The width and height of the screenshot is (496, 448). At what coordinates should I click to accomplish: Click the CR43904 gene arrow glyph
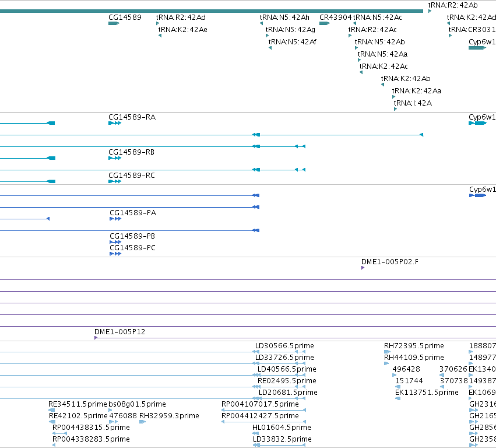(325, 23)
